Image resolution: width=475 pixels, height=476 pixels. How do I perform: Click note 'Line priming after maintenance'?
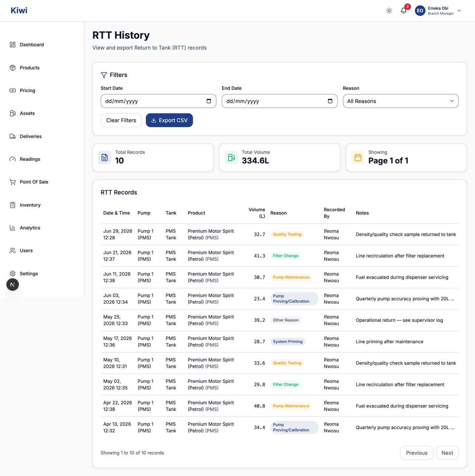390,342
